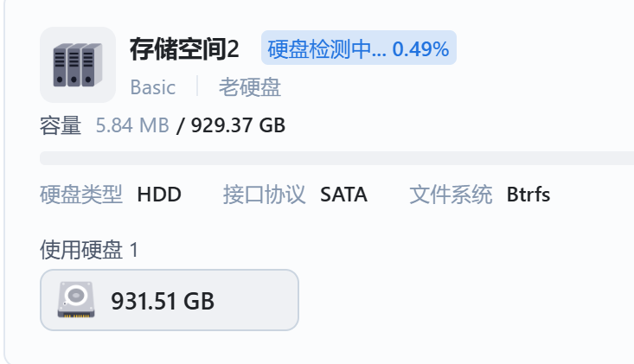The width and height of the screenshot is (634, 364).
Task: Click the Btrfs file system value
Action: tap(528, 195)
